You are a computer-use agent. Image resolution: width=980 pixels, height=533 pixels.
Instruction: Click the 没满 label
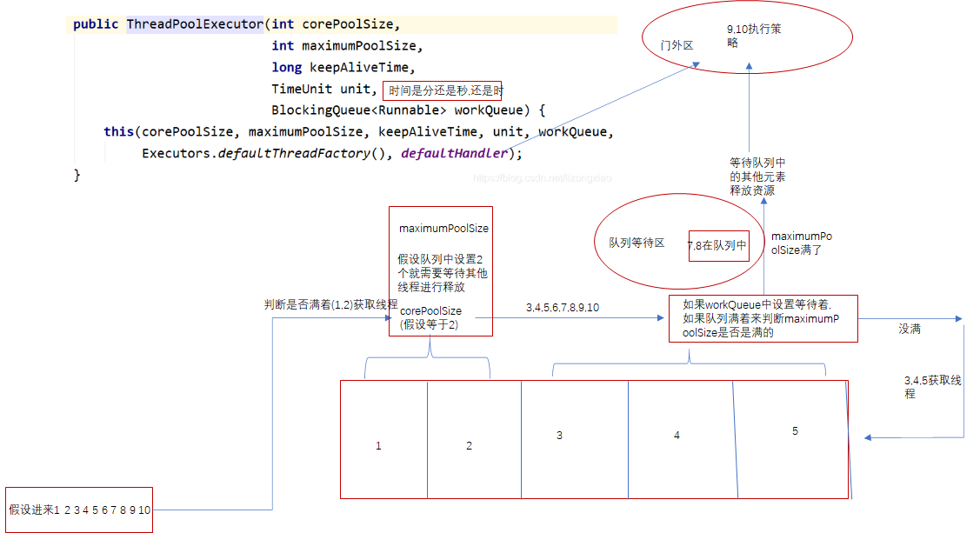[x=910, y=330]
